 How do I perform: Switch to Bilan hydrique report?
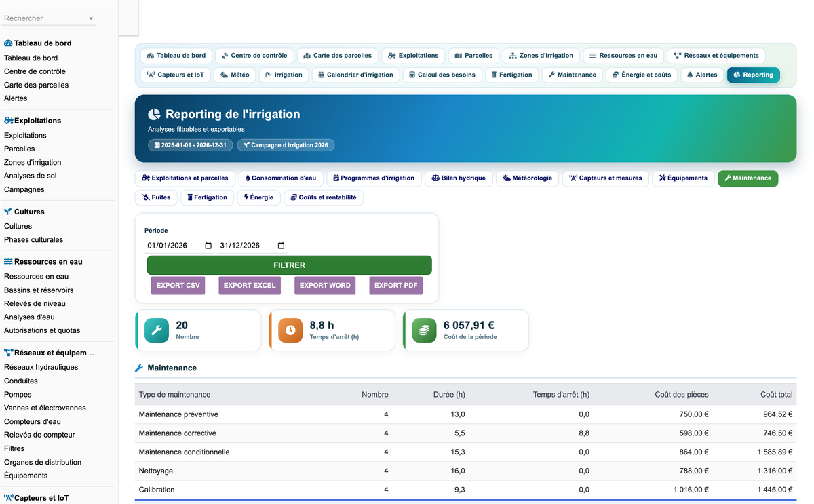click(x=459, y=178)
